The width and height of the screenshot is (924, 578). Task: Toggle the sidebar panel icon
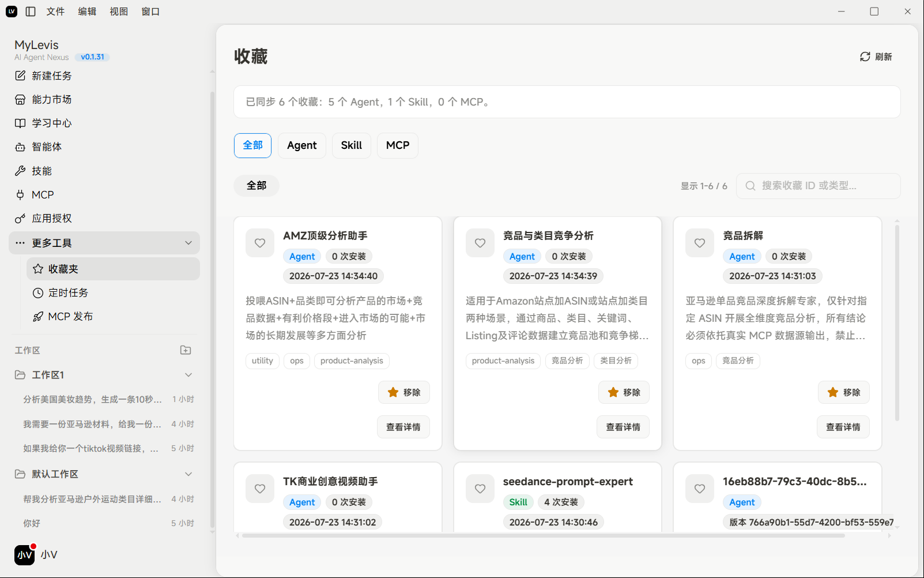point(31,12)
